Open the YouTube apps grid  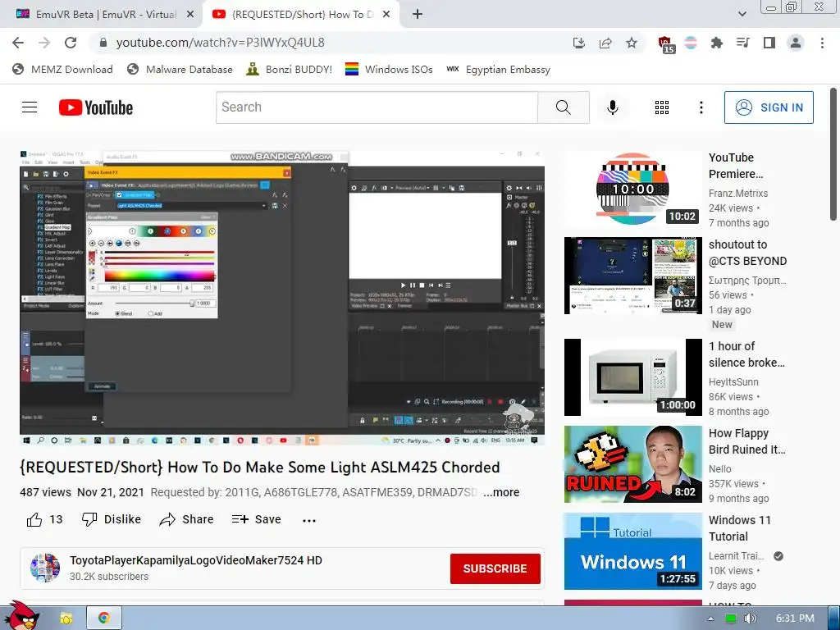[x=662, y=107]
